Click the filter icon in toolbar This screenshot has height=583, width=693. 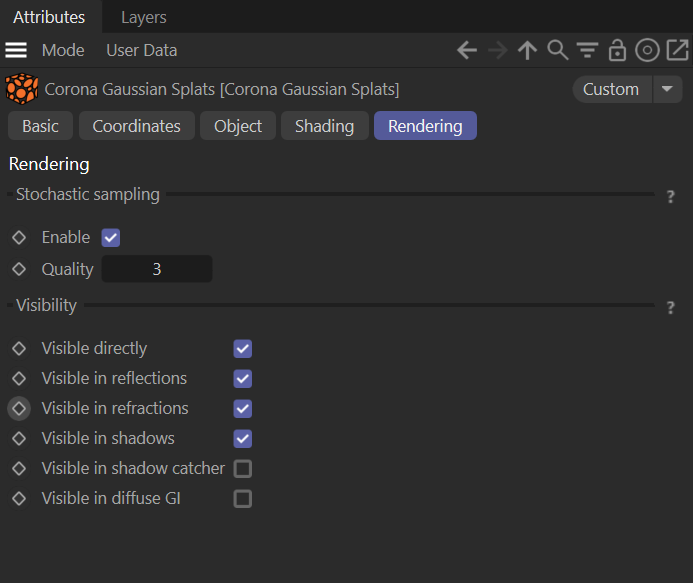point(587,50)
